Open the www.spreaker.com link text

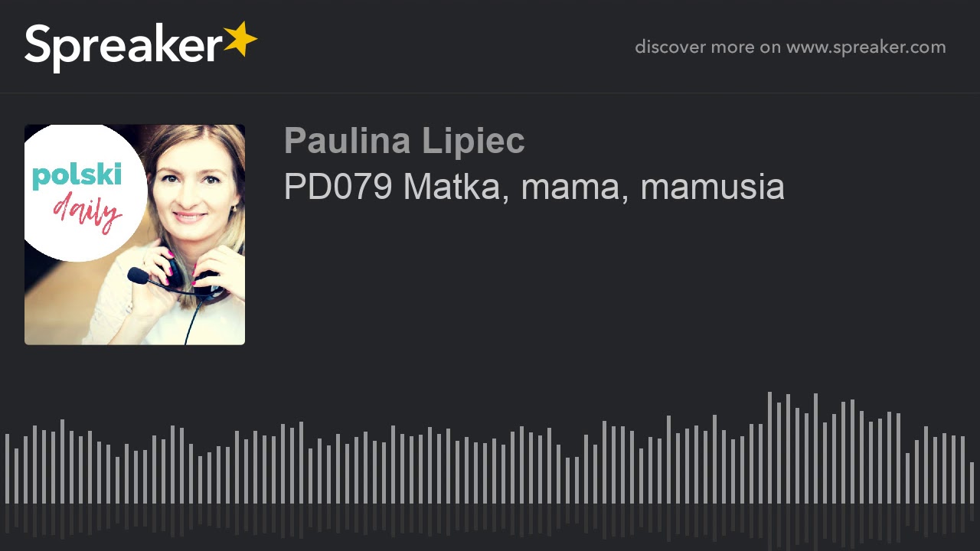(866, 47)
